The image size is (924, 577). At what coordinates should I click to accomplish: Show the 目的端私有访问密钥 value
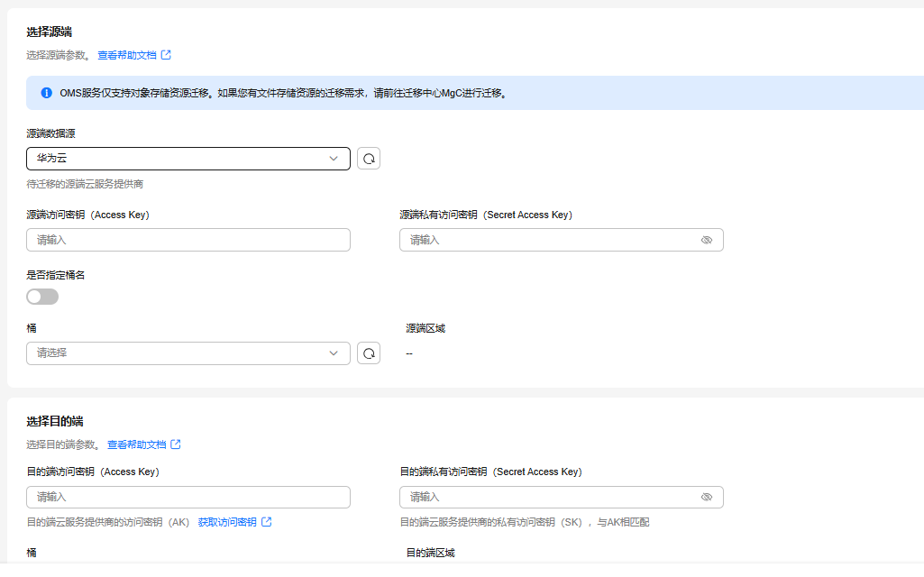click(707, 498)
